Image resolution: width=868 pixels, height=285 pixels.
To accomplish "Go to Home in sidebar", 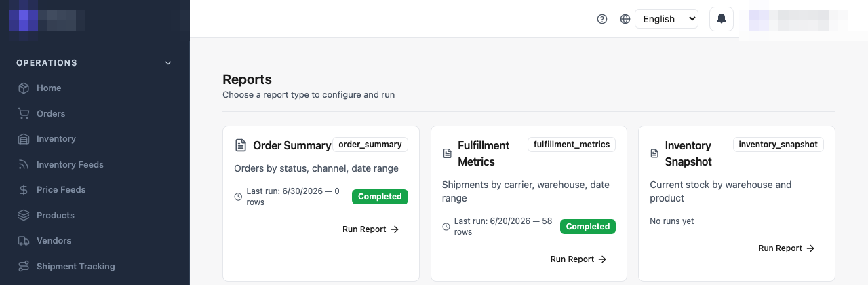I will pos(49,88).
